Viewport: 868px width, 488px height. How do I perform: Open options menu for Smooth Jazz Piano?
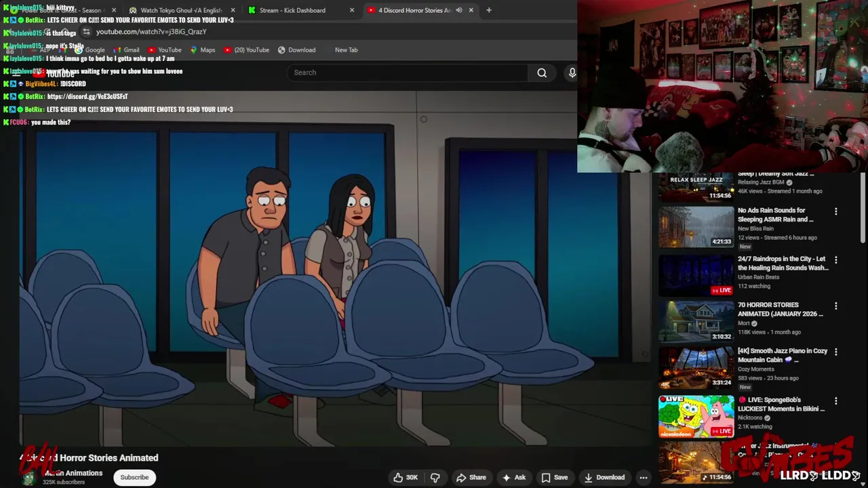[835, 352]
